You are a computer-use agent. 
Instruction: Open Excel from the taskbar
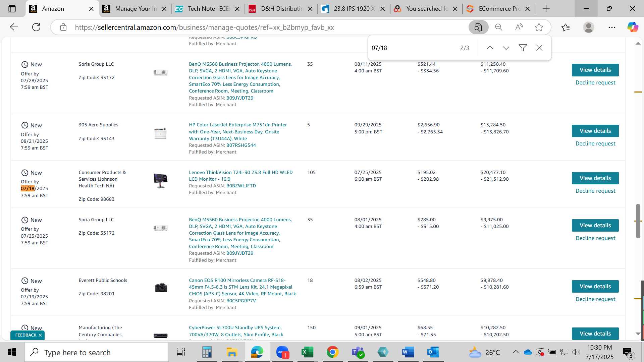(307, 352)
